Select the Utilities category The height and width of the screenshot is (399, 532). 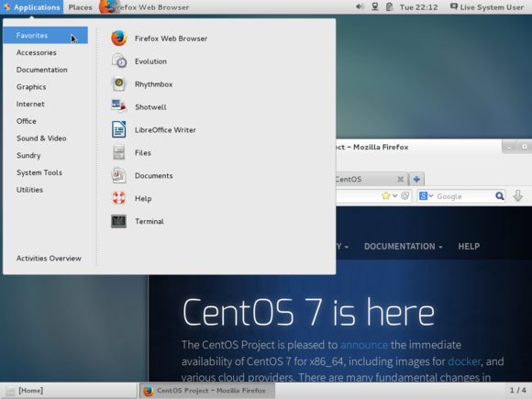(46, 190)
